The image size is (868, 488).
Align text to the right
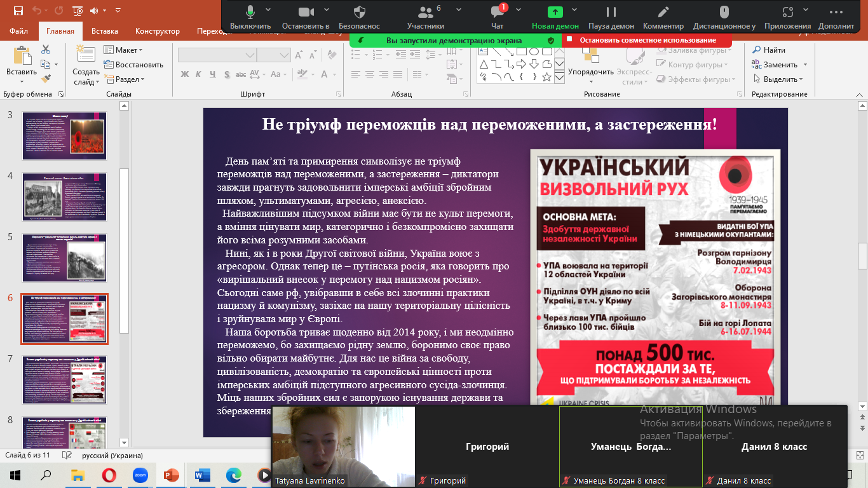384,75
